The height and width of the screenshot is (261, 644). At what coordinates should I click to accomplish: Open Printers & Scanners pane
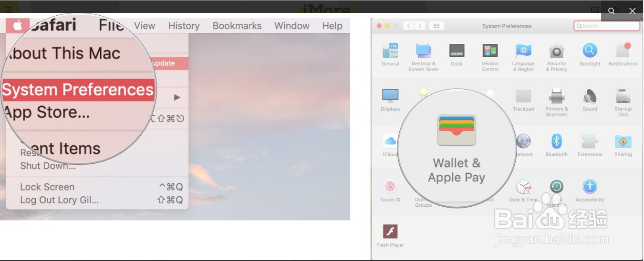pos(557,102)
